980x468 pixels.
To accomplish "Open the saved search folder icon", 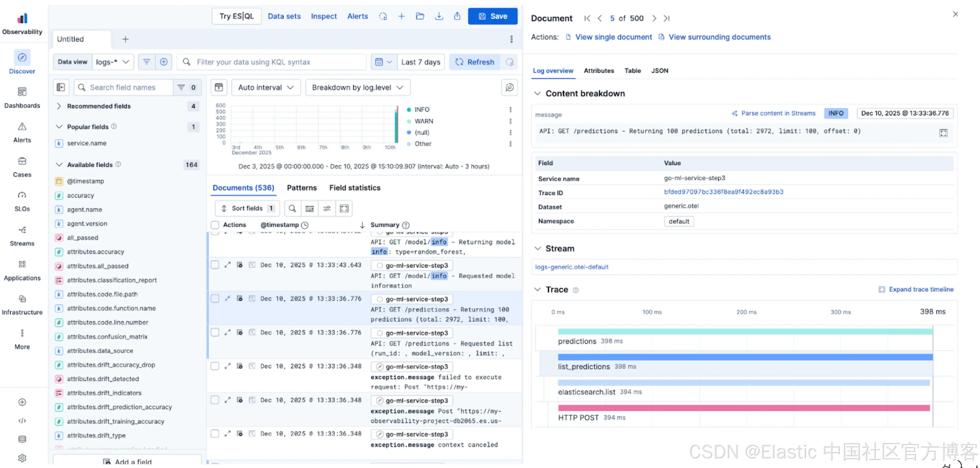I will tap(420, 16).
